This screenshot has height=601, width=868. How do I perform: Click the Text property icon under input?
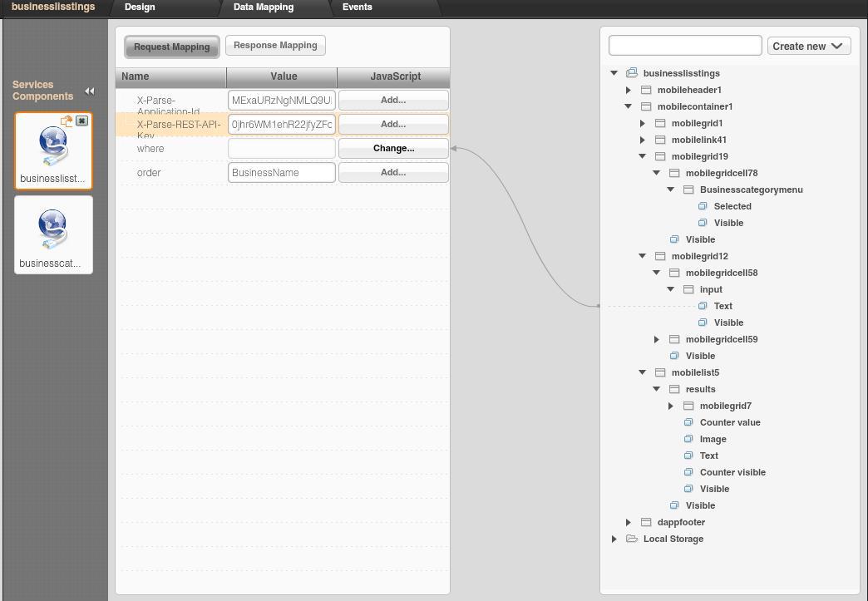point(703,306)
